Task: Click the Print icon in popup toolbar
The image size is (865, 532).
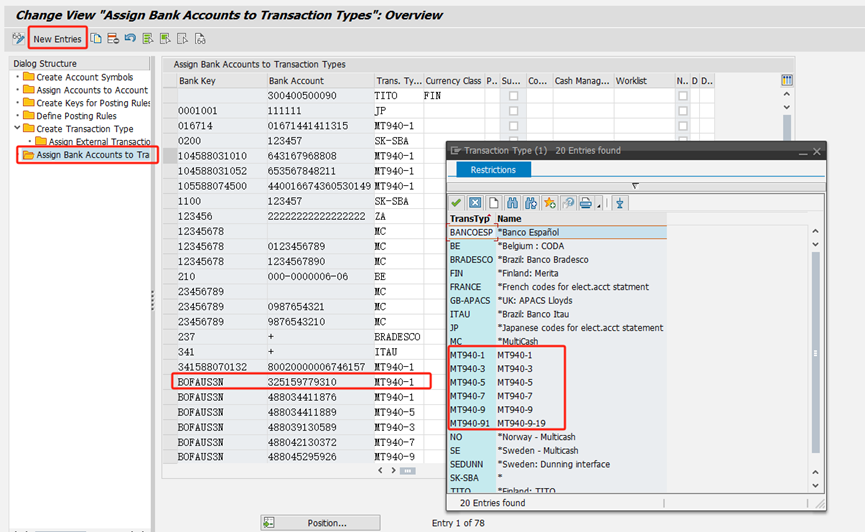Action: 585,203
